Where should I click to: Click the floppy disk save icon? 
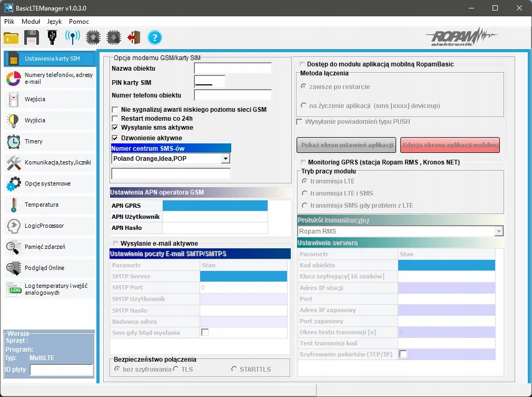[x=32, y=37]
